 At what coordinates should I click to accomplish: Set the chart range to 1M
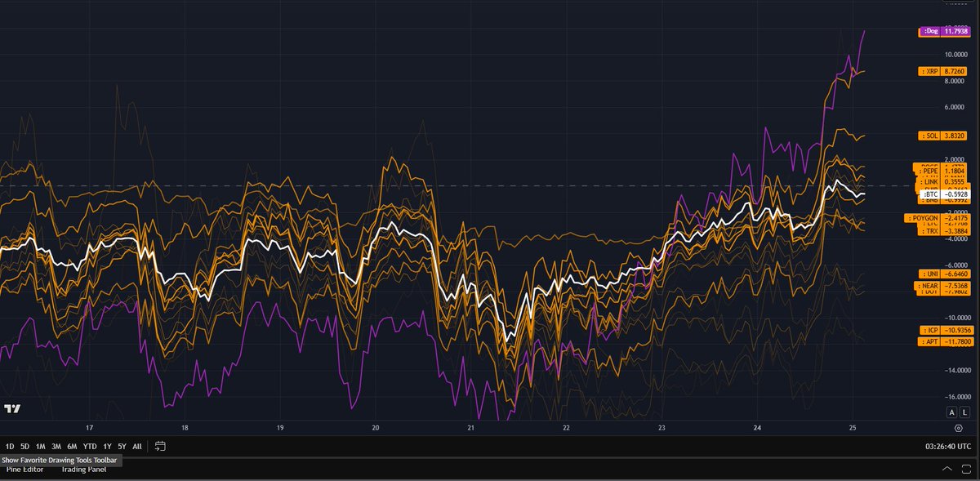[x=41, y=446]
